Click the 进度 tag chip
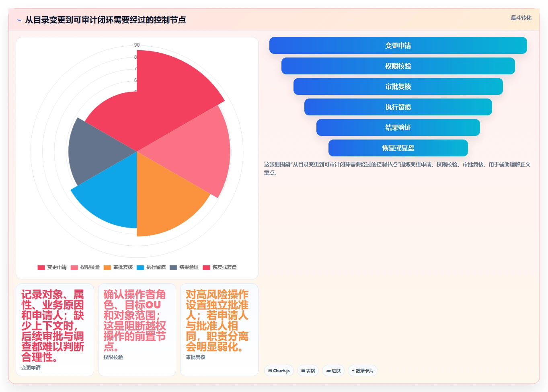The width and height of the screenshot is (548, 392). click(x=333, y=371)
